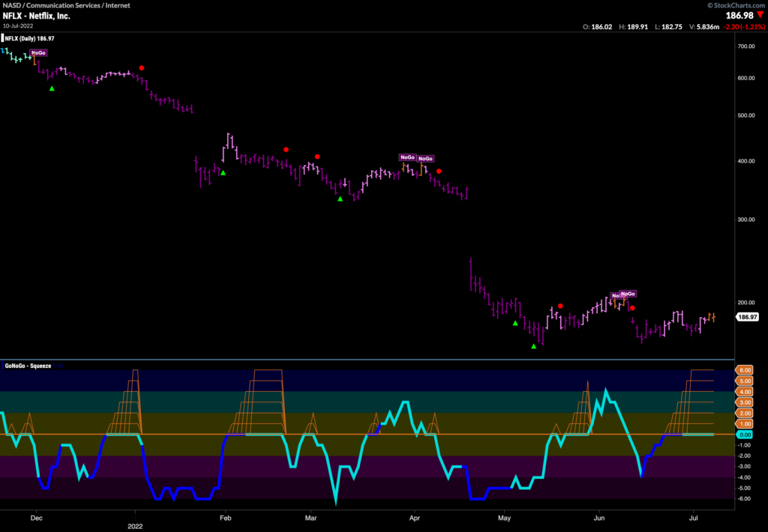The height and width of the screenshot is (532, 768).
Task: Click the orange 1.00 squeeze level tag
Action: [x=744, y=424]
